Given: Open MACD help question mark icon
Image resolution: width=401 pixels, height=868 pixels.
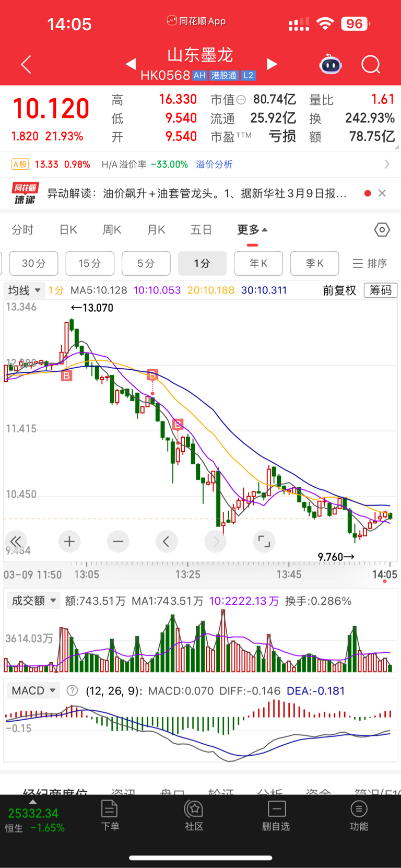Looking at the screenshot, I should [73, 690].
